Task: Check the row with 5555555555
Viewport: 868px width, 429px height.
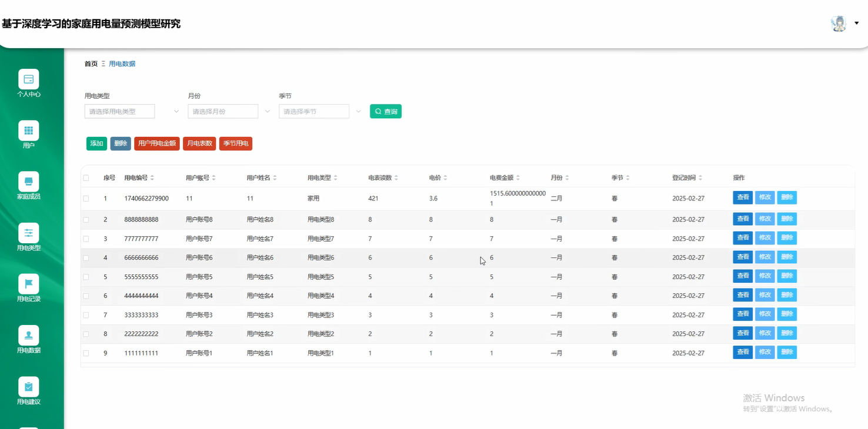Action: point(86,277)
